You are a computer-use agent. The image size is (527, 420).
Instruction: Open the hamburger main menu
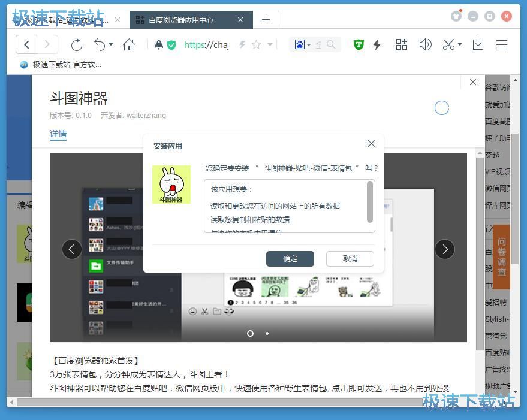pos(502,44)
